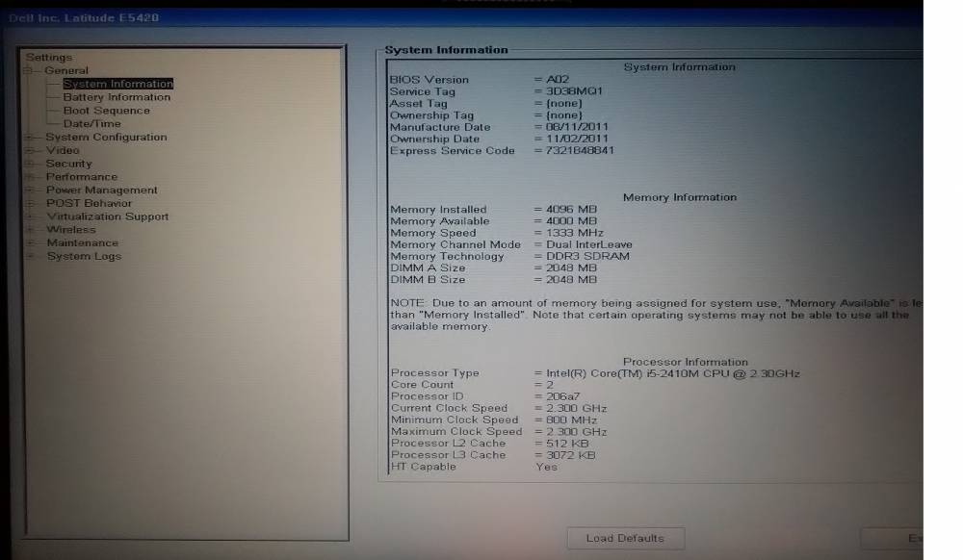Expand the Maintenance tree node

point(30,242)
